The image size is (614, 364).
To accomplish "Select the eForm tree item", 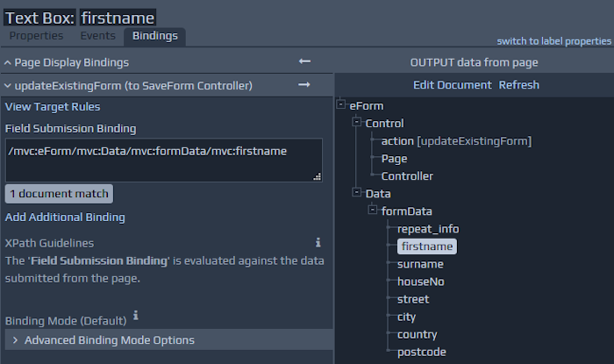I will pos(367,106).
